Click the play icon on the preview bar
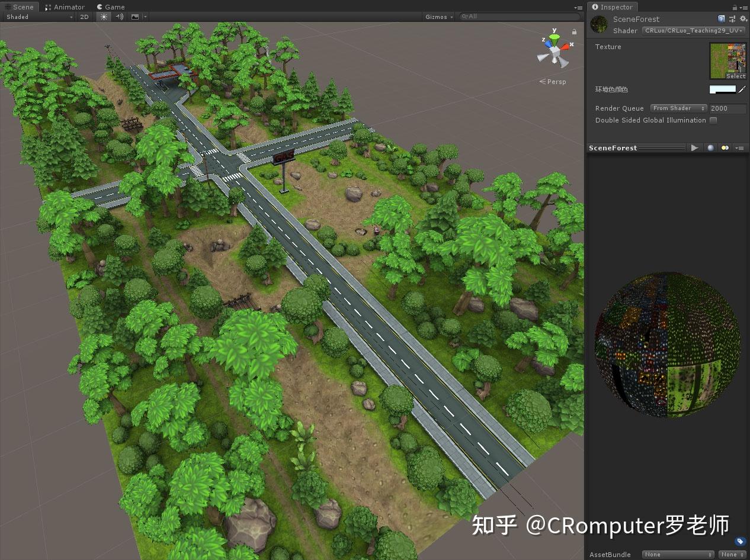This screenshot has width=750, height=560. [694, 147]
